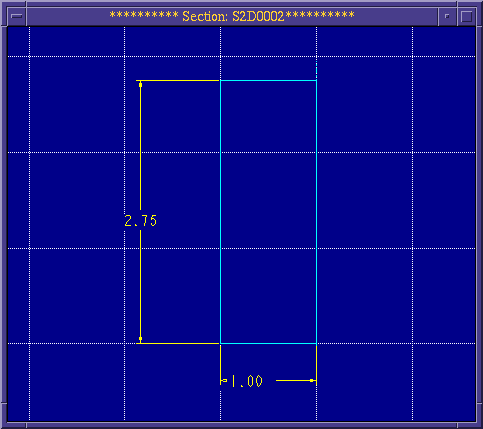Image resolution: width=483 pixels, height=429 pixels.
Task: Open the window menu button in title bar
Action: pos(17,16)
